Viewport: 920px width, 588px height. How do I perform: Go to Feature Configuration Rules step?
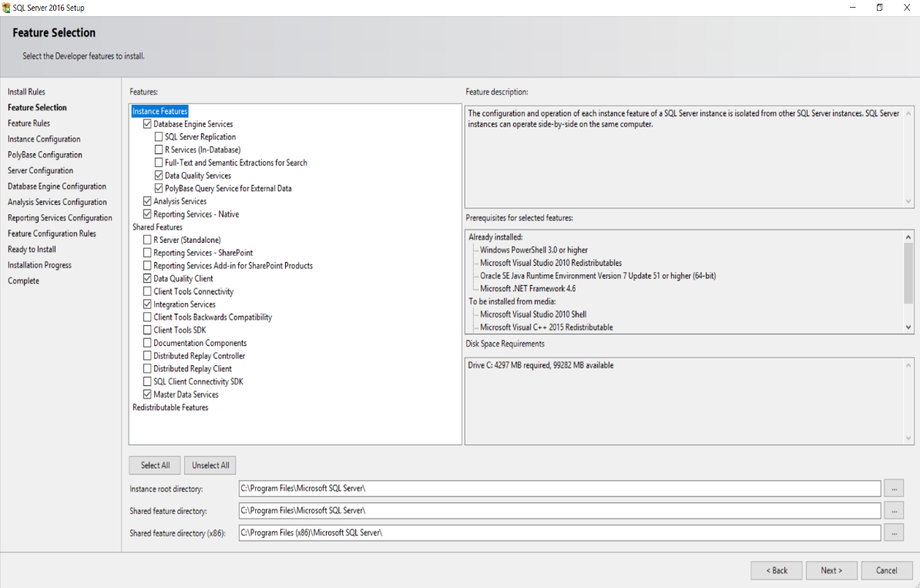coord(52,234)
